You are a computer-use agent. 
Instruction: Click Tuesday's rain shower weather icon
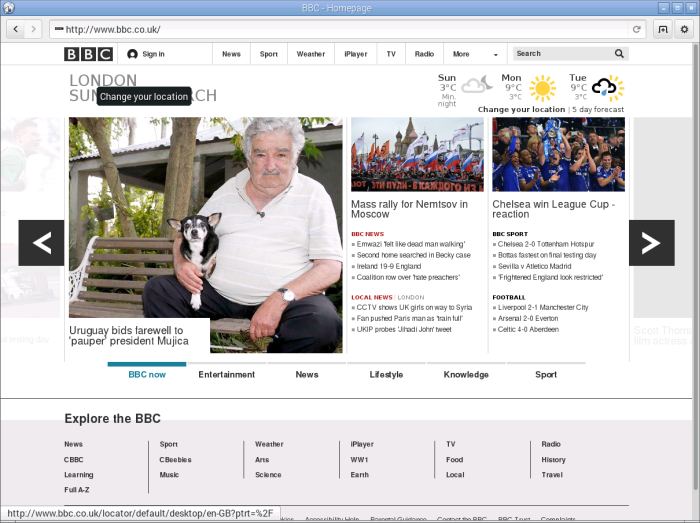tap(608, 87)
